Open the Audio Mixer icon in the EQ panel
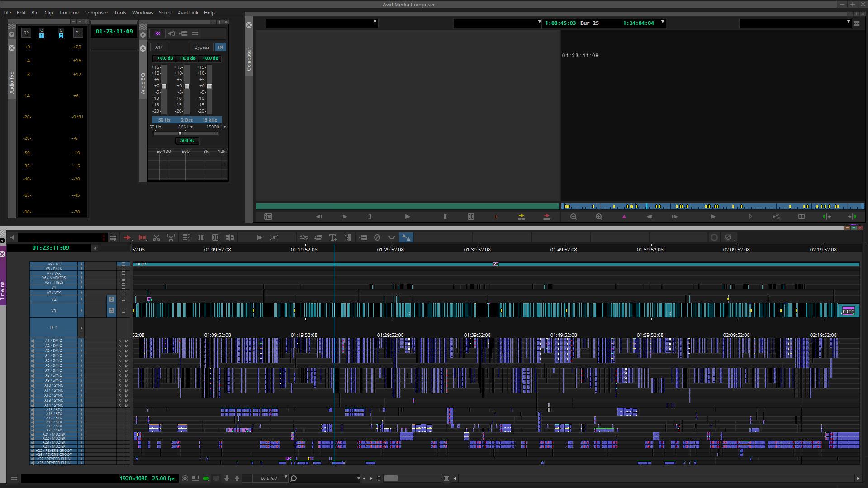This screenshot has width=868, height=488. coord(171,33)
